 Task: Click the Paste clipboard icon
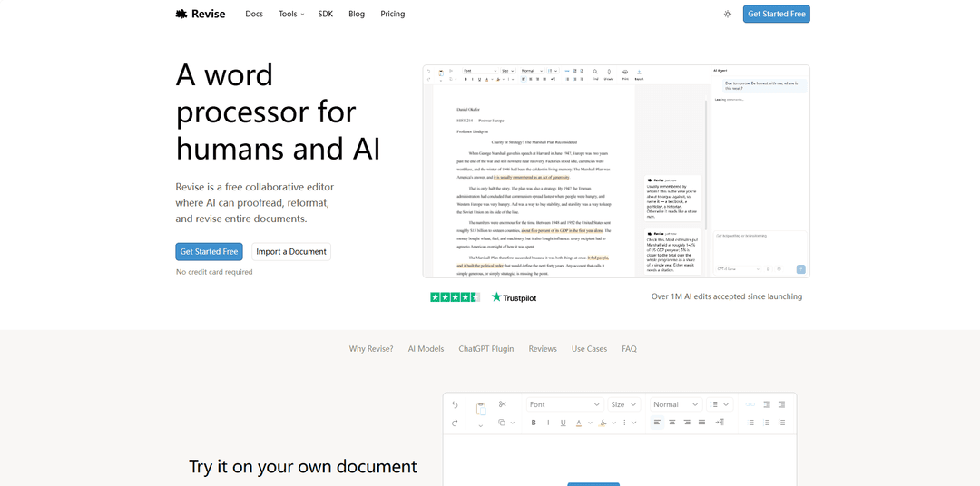tap(481, 410)
